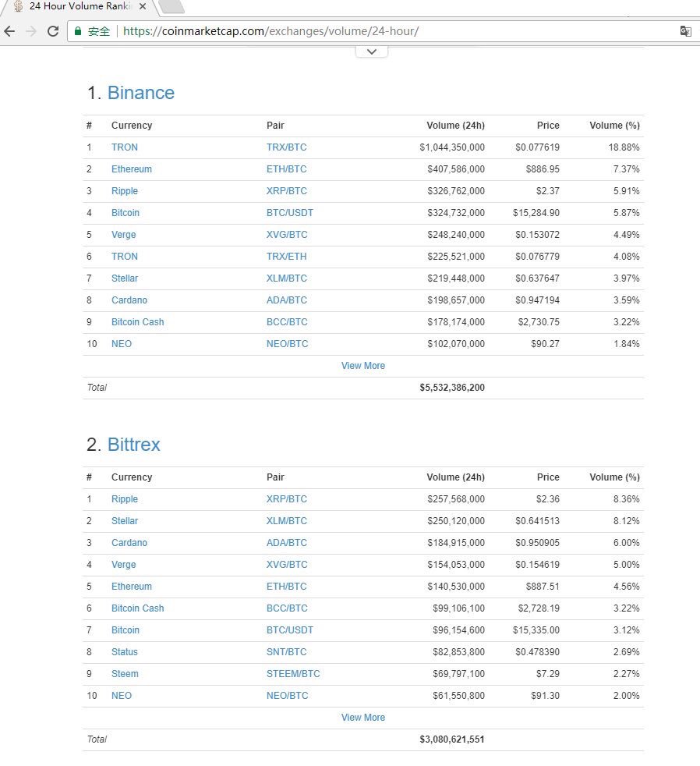The width and height of the screenshot is (700, 766).
Task: Open Bittrex ETH/BTC pair link
Action: (x=287, y=587)
